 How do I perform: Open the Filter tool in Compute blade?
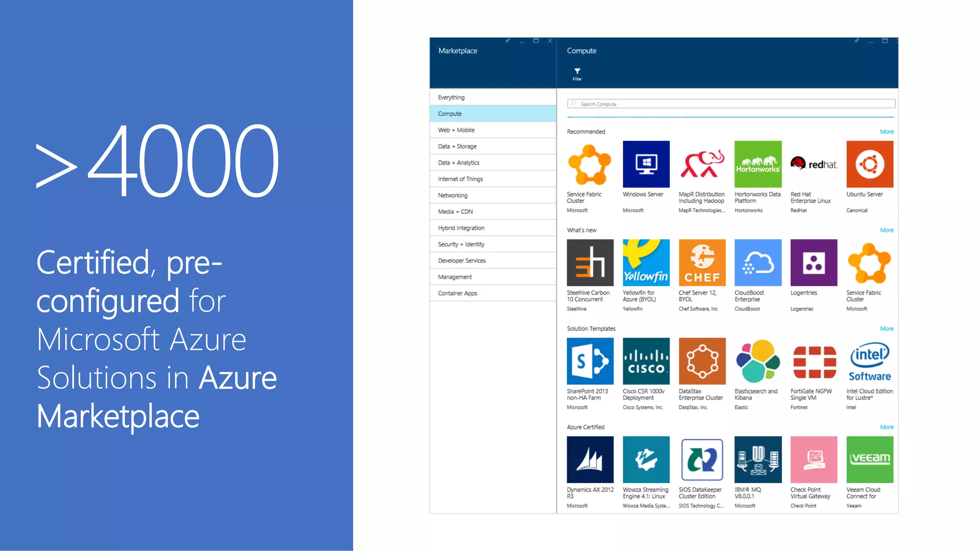tap(577, 74)
